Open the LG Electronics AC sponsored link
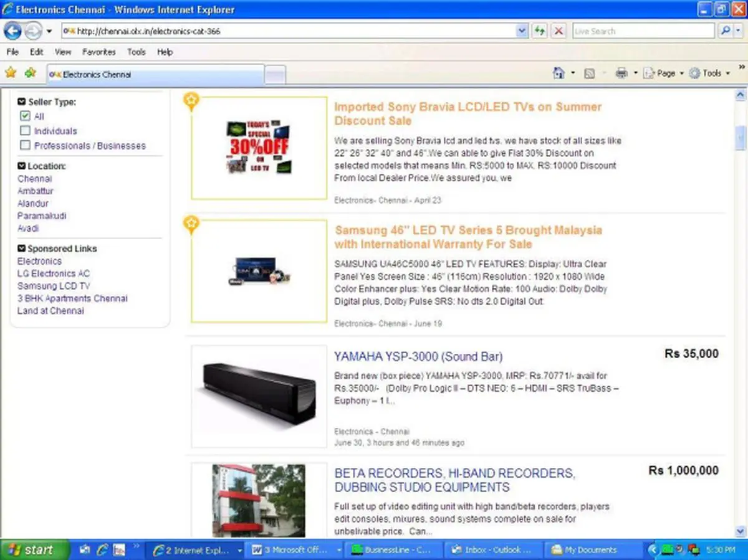This screenshot has height=560, width=748. pyautogui.click(x=54, y=273)
